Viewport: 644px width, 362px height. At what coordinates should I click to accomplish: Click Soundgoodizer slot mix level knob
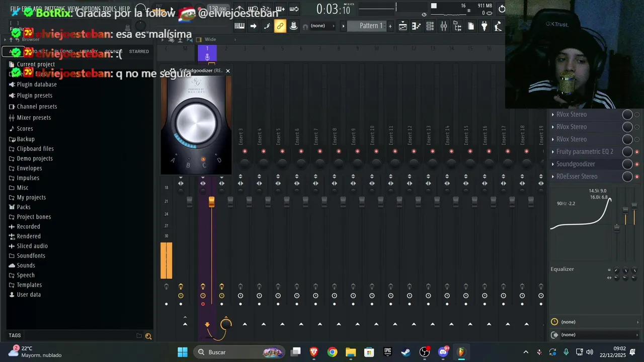627,164
